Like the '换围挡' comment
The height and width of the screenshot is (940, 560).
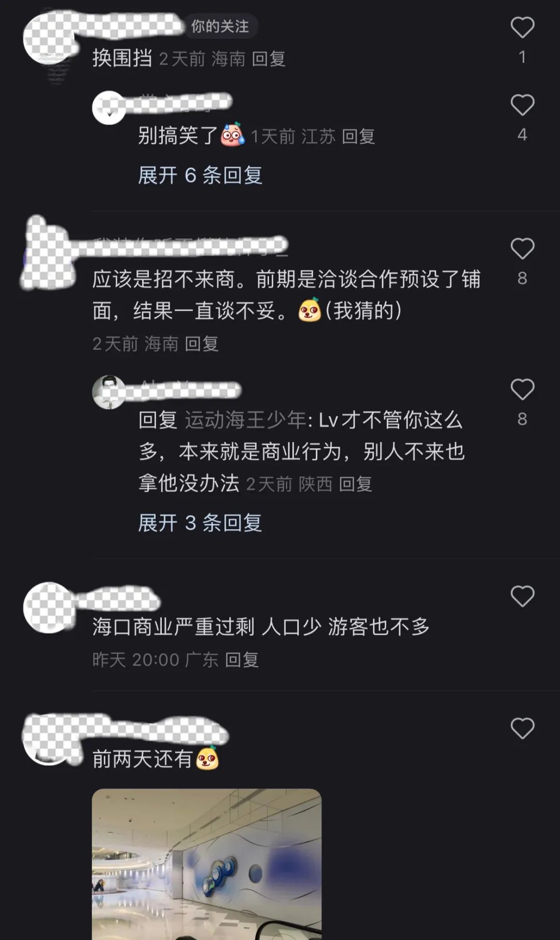522,27
